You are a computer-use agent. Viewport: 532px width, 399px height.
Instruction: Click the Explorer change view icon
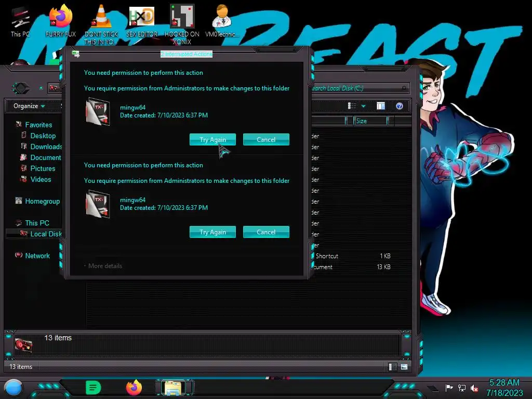(x=352, y=106)
